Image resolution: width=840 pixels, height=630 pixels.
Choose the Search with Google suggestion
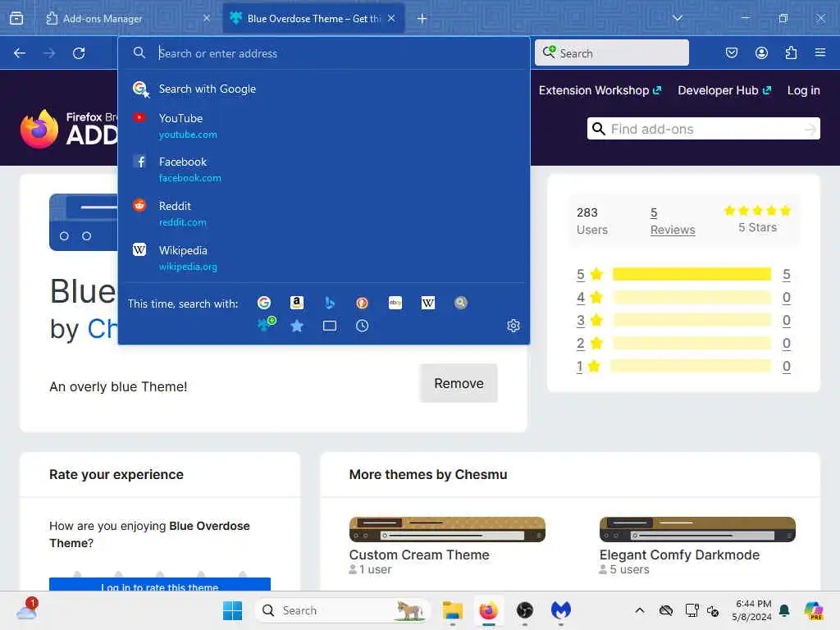point(324,89)
